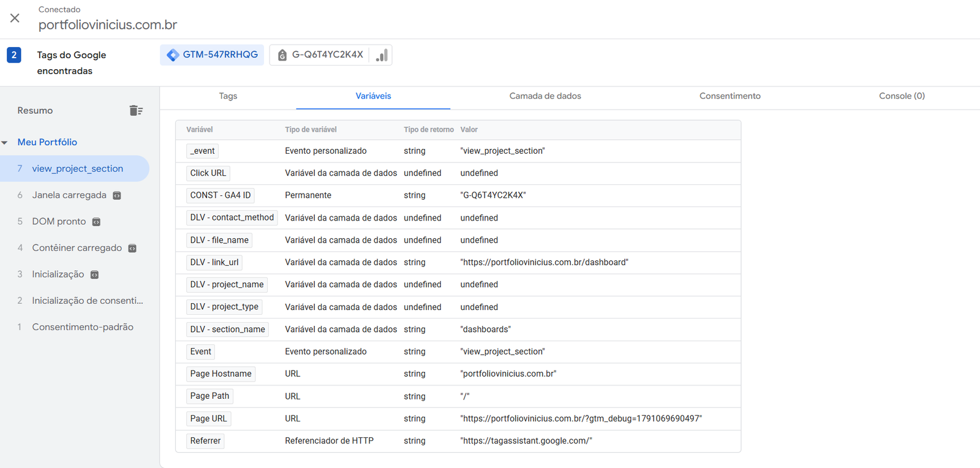Close the Tag Assistant debug session
The image size is (980, 468).
point(15,18)
